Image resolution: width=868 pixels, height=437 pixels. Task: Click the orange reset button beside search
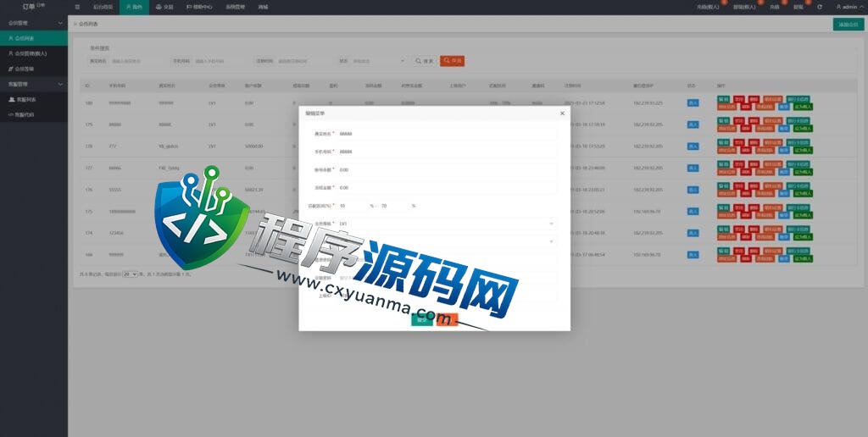pyautogui.click(x=453, y=61)
